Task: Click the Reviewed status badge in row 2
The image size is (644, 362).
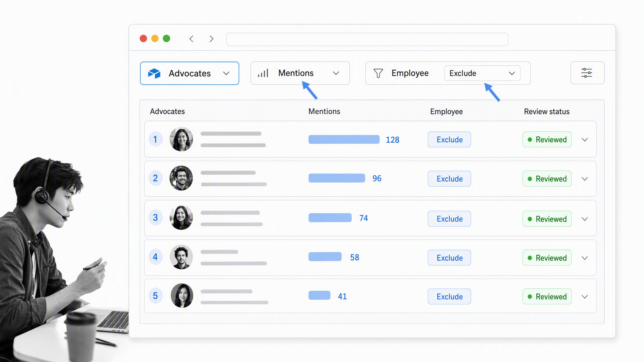Action: pyautogui.click(x=547, y=179)
